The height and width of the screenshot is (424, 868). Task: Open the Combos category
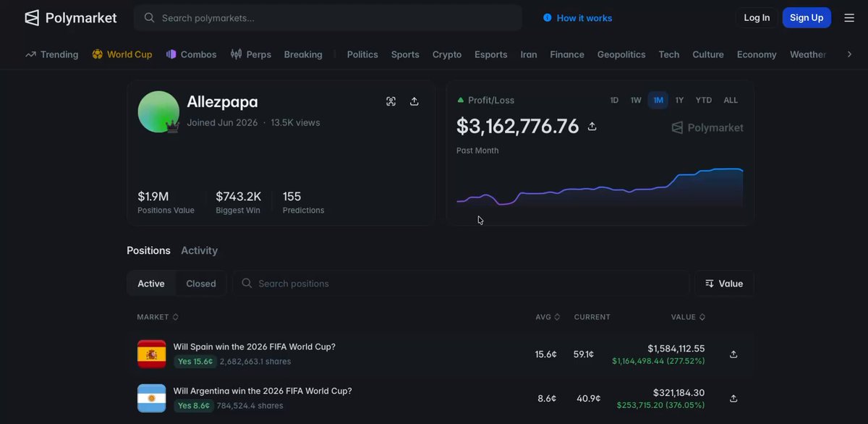(191, 54)
